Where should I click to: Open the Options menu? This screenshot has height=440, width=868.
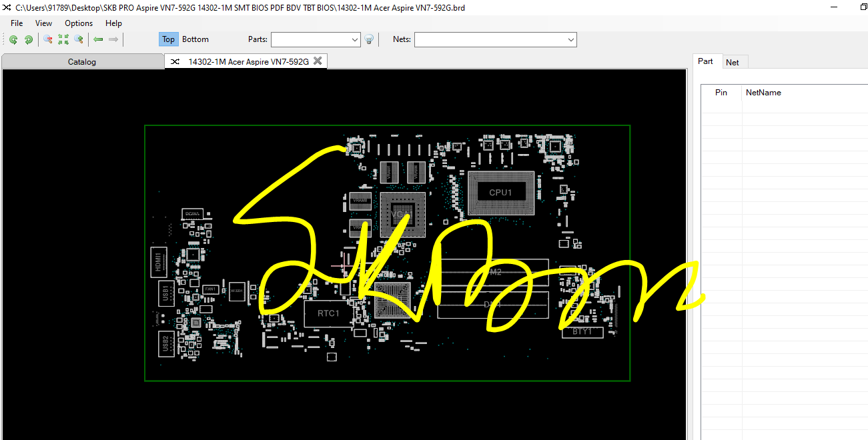pyautogui.click(x=79, y=23)
